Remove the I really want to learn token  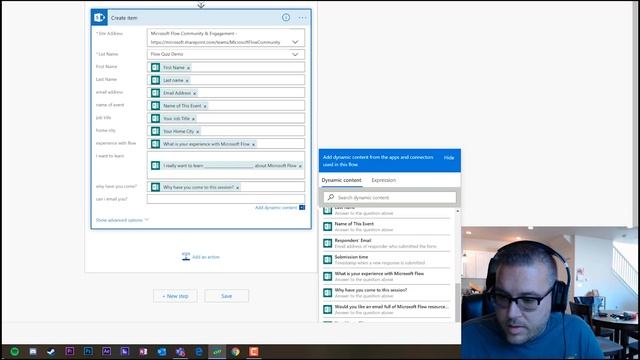pyautogui.click(x=300, y=166)
